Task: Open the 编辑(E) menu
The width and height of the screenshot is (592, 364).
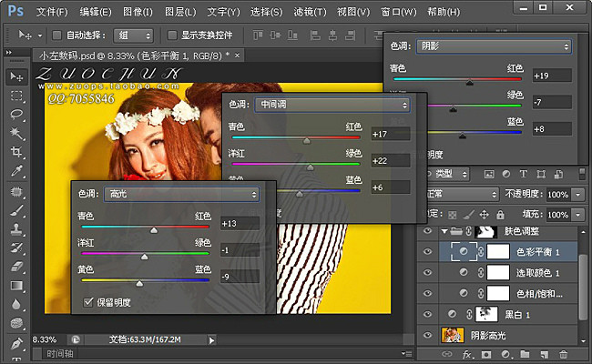Action: coord(96,12)
